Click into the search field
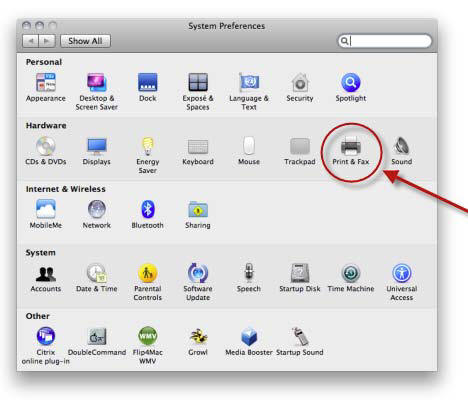Viewport: 468px width, 400px height. click(x=385, y=41)
